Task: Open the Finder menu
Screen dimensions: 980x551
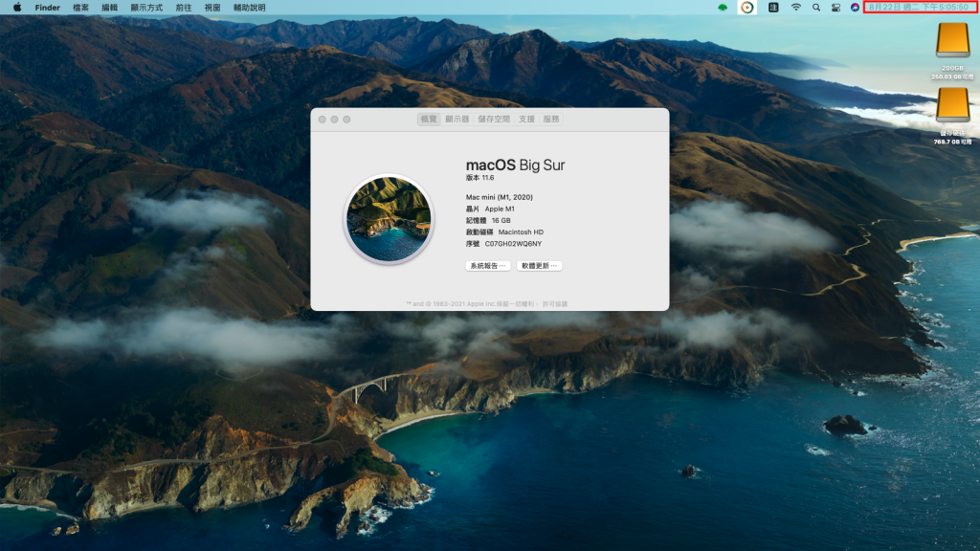Action: (48, 8)
